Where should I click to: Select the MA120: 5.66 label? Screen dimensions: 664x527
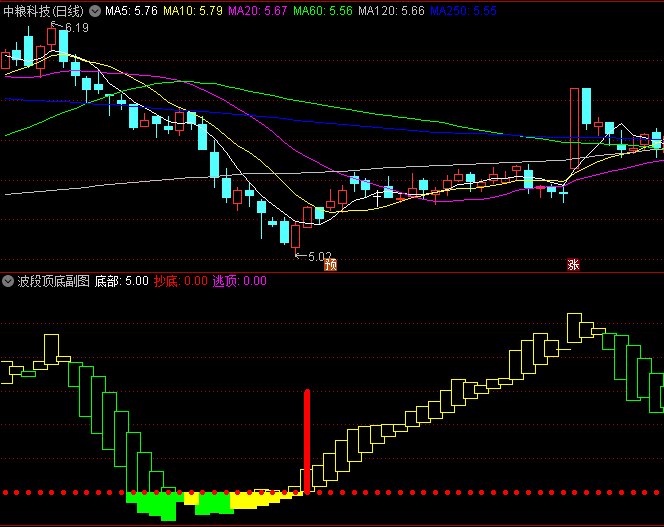pos(391,11)
